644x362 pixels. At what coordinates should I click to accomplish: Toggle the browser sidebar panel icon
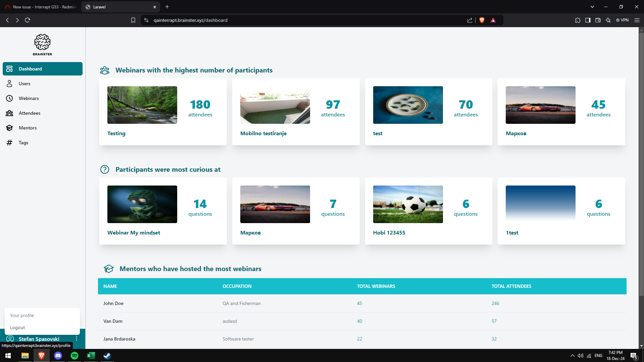pos(588,20)
